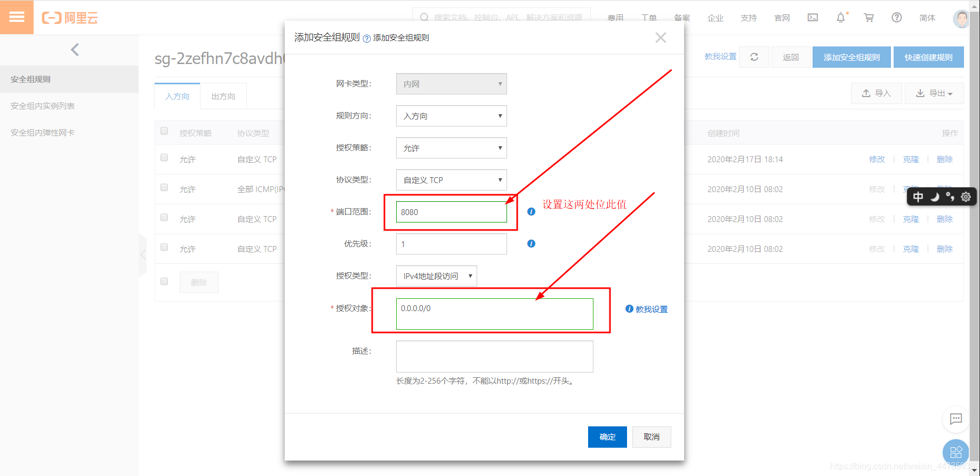Open the 授权策略 dropdown
Screen dimensions: 980x476
click(x=451, y=148)
